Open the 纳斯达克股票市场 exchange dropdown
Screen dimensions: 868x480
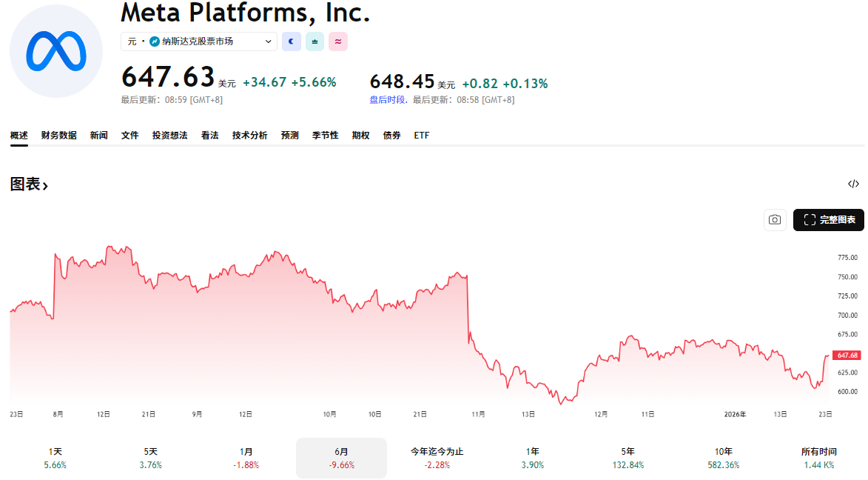pos(199,41)
